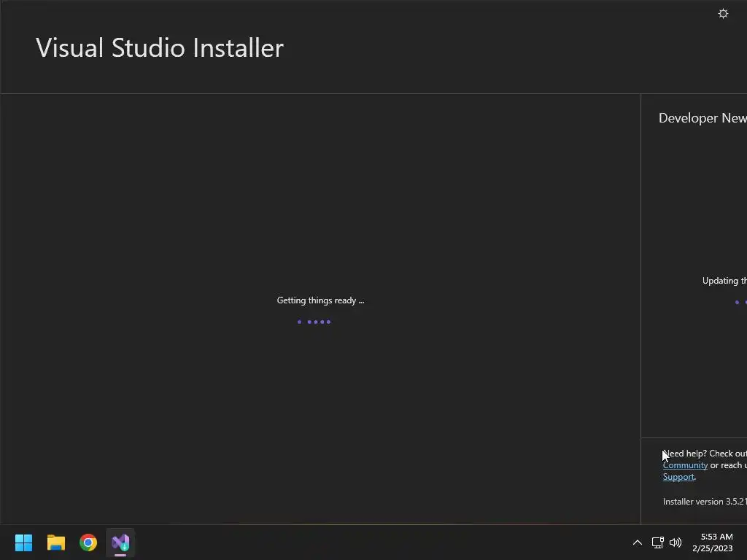Image resolution: width=747 pixels, height=560 pixels.
Task: Open the Windows Start menu
Action: point(23,542)
